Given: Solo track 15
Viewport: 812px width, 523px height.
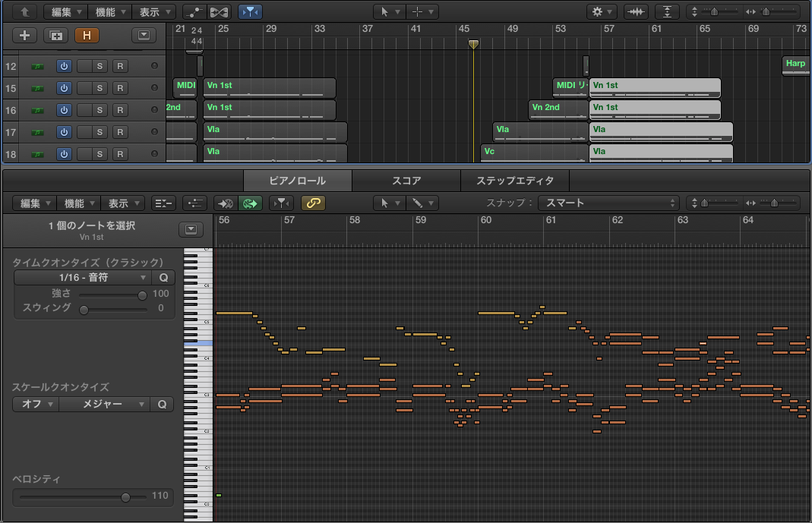Looking at the screenshot, I should [x=100, y=89].
